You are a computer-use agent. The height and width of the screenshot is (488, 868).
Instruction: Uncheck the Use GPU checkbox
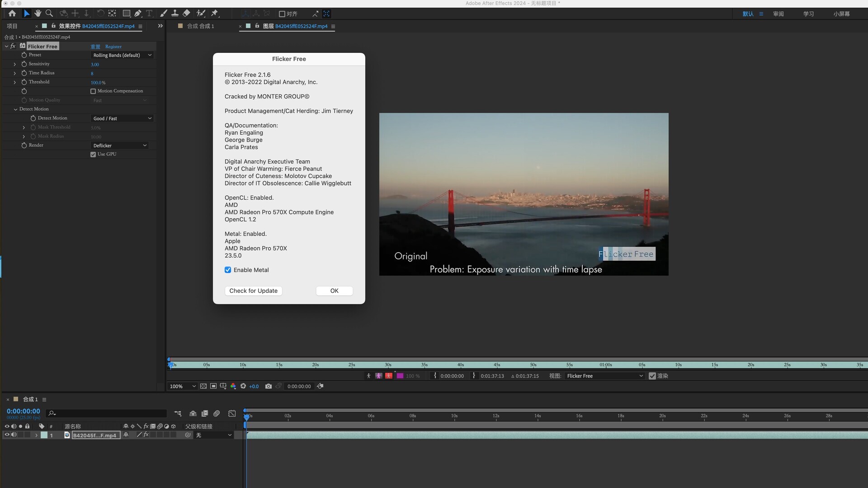click(93, 155)
